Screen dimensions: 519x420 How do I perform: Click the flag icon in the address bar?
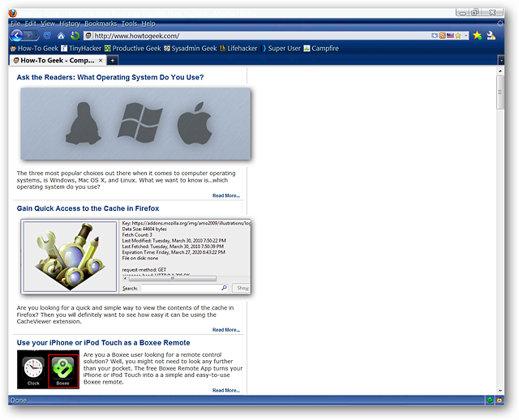pos(450,36)
